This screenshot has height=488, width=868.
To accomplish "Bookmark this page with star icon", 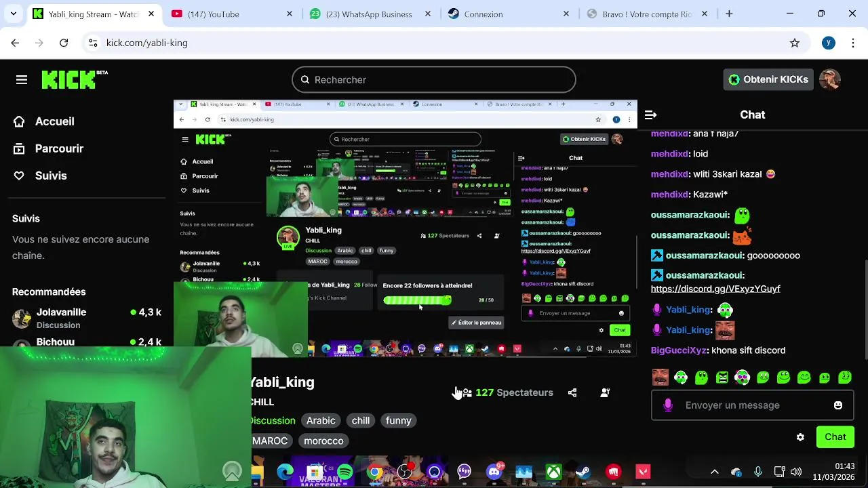I will coord(795,43).
